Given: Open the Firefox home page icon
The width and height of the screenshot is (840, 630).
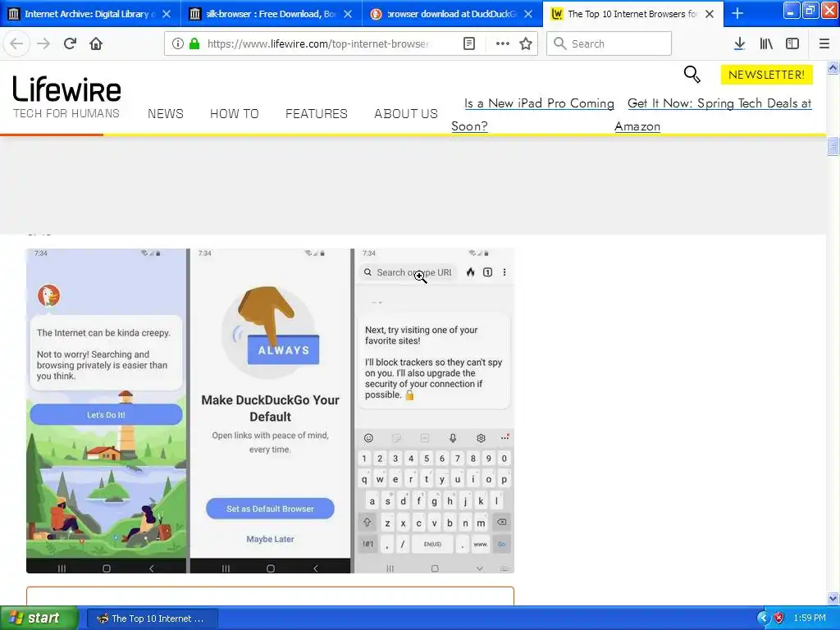Looking at the screenshot, I should (96, 43).
